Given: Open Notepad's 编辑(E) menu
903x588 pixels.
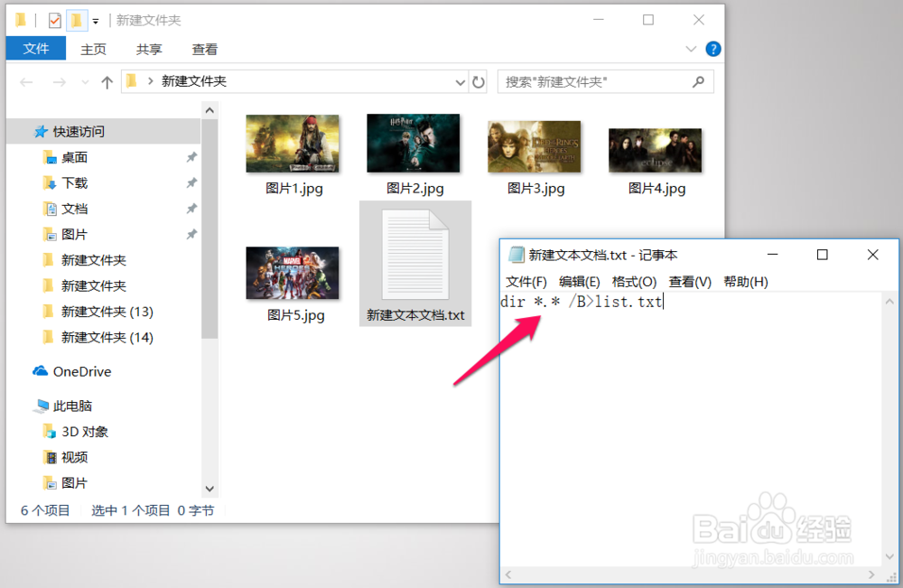Looking at the screenshot, I should 580,282.
